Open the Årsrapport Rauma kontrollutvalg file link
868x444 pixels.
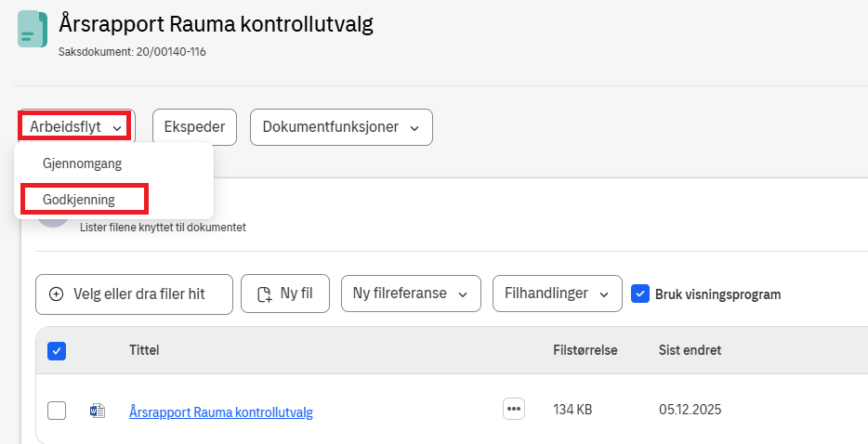(x=220, y=411)
